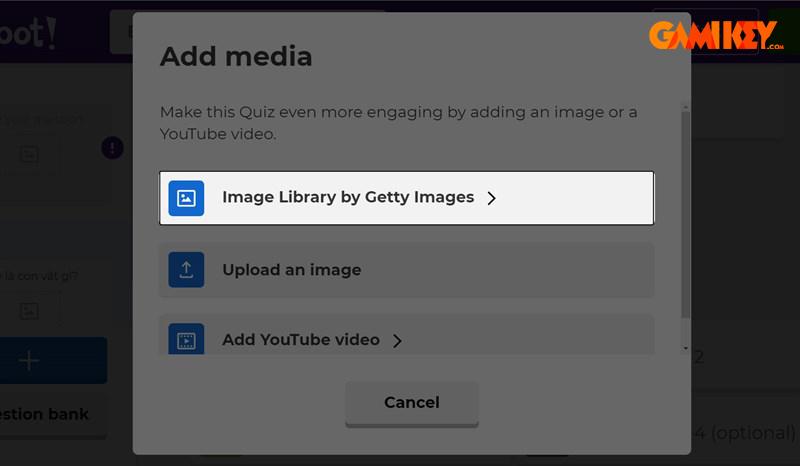Click the YouTube video film icon
Image resolution: width=800 pixels, height=466 pixels.
[186, 339]
